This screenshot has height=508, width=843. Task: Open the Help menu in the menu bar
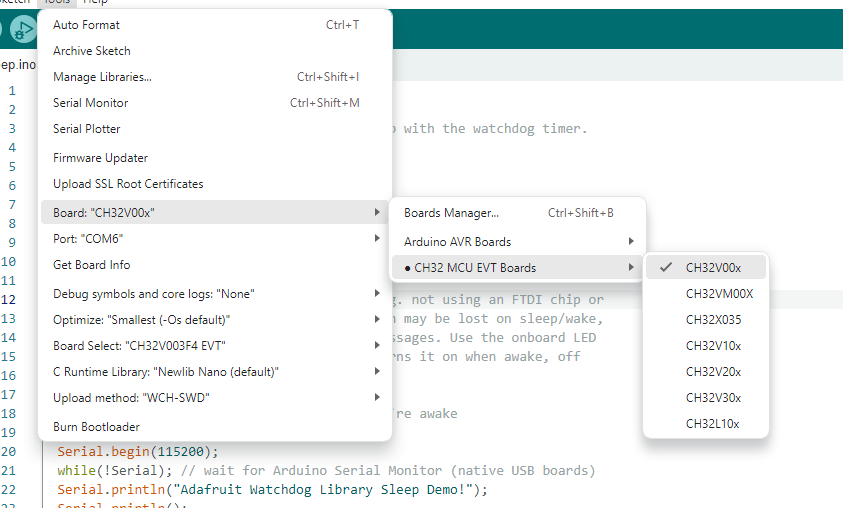point(95,2)
